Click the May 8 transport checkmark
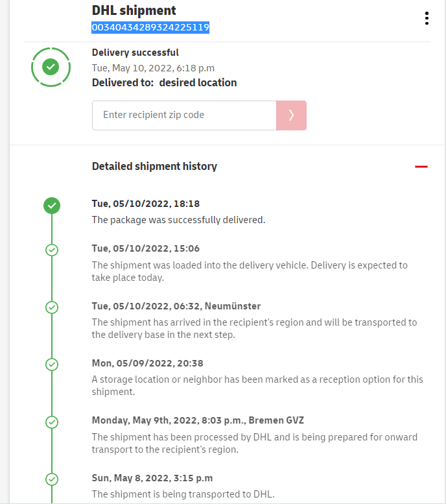 [x=52, y=479]
